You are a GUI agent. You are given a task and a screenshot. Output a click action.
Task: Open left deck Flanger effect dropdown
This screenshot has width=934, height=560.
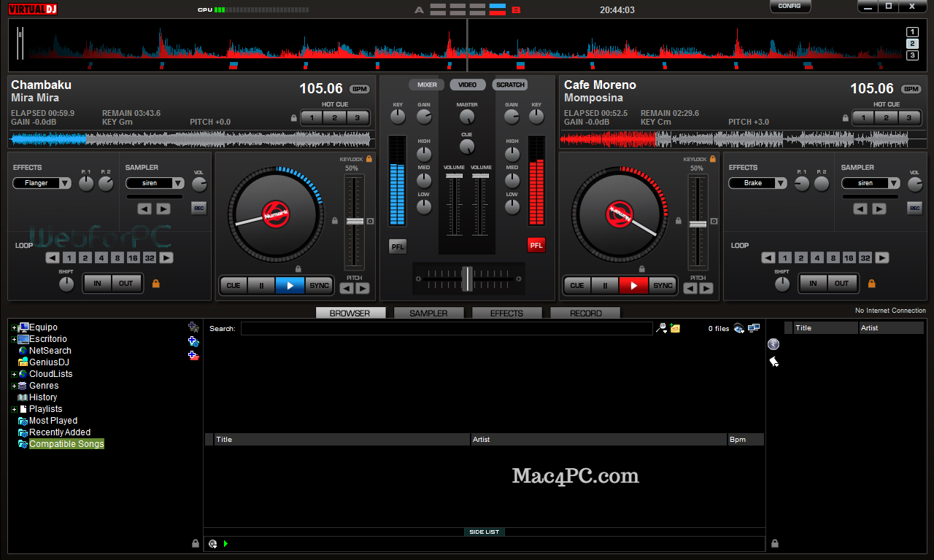42,183
